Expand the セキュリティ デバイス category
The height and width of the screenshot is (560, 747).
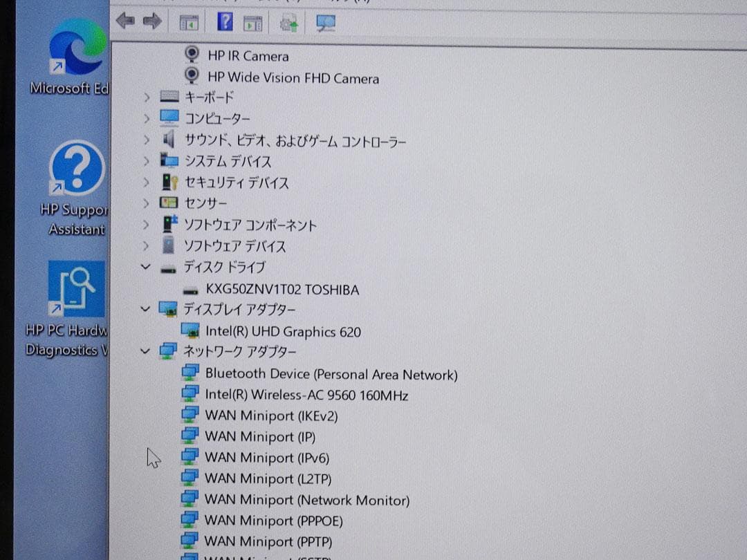[145, 183]
